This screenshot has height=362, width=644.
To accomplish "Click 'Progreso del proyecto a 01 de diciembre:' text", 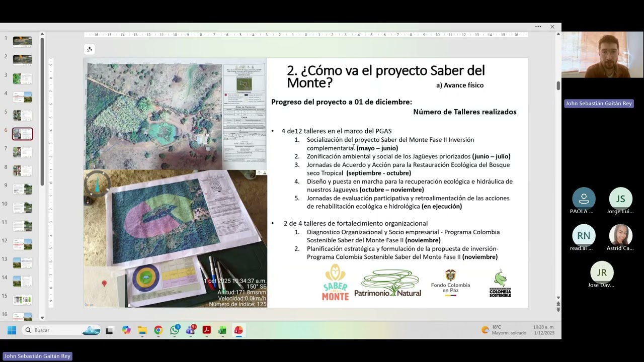I will click(x=342, y=102).
